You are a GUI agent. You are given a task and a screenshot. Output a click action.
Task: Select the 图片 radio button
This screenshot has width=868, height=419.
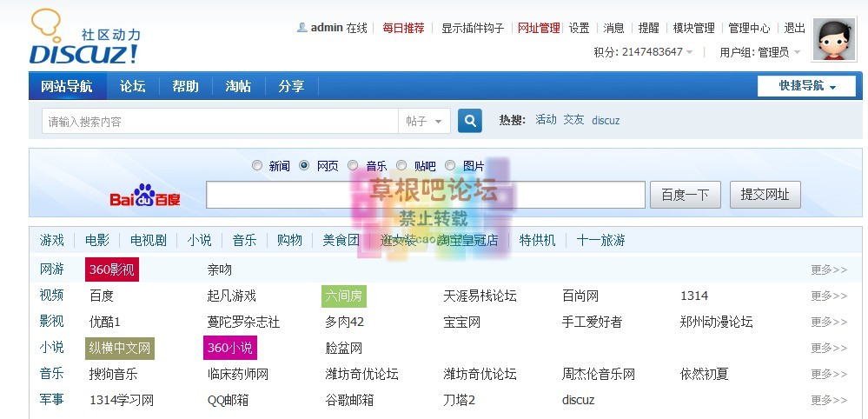(450, 165)
